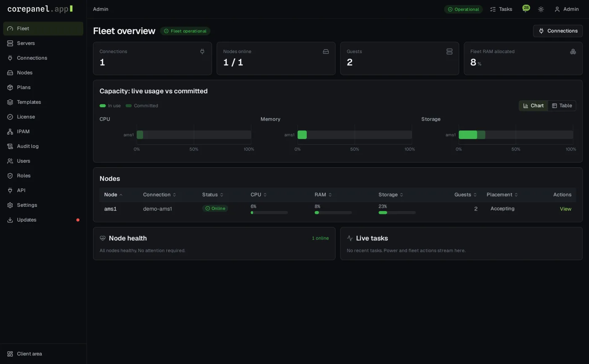The width and height of the screenshot is (589, 364).
Task: Click the Online status badge for ams1
Action: point(215,208)
